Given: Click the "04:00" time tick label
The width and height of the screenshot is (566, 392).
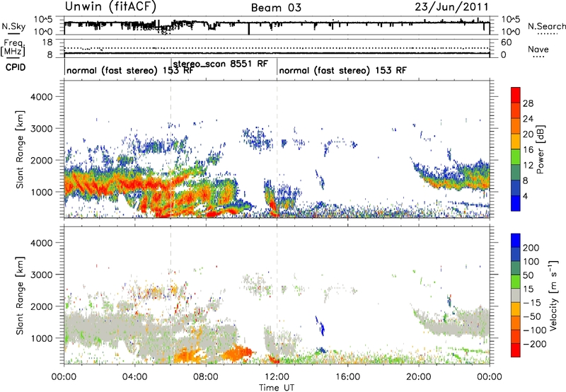Looking at the screenshot, I should point(135,377).
